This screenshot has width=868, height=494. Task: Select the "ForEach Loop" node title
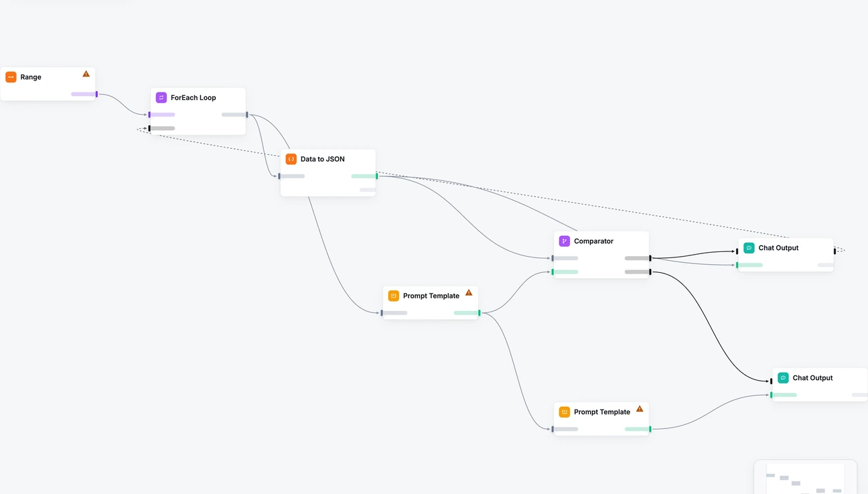click(194, 98)
